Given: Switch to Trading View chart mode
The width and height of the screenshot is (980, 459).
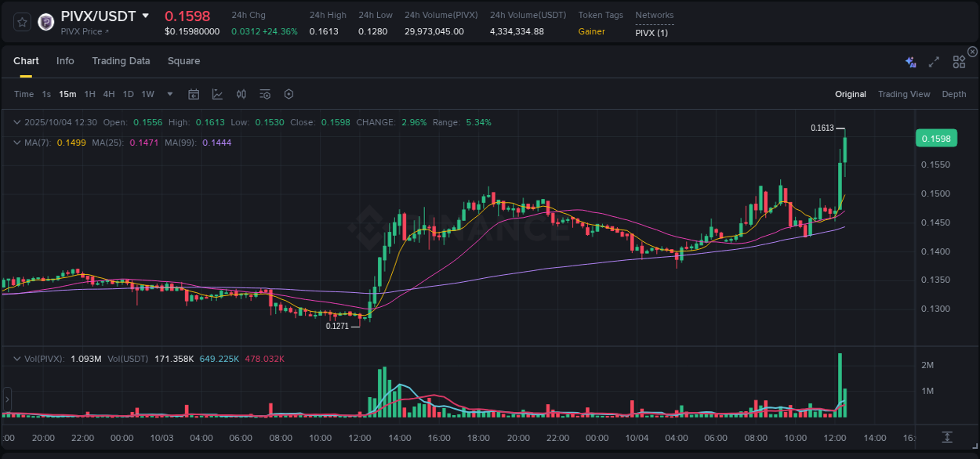Looking at the screenshot, I should click(x=904, y=94).
